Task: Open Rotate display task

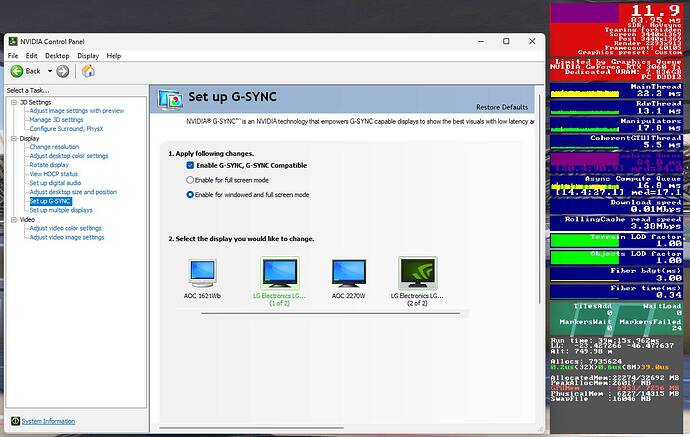Action: pyautogui.click(x=49, y=165)
